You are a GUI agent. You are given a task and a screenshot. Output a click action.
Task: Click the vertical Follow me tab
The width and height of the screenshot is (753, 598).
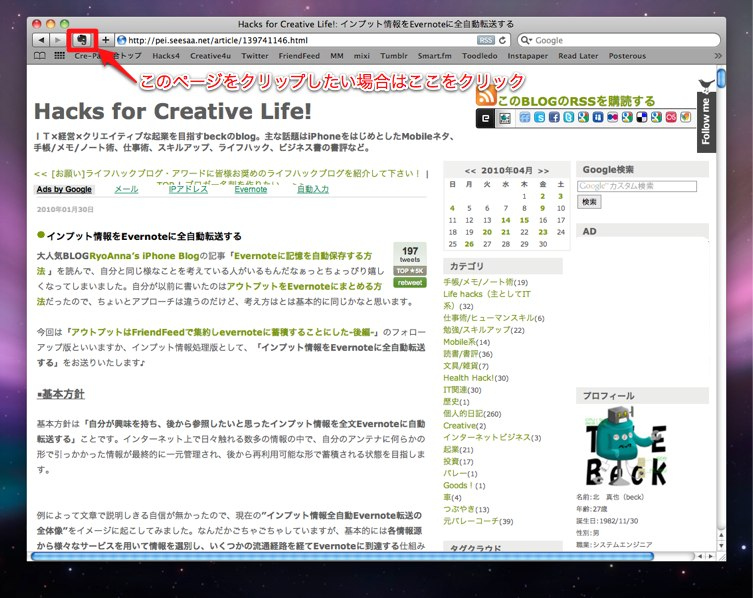coord(705,122)
